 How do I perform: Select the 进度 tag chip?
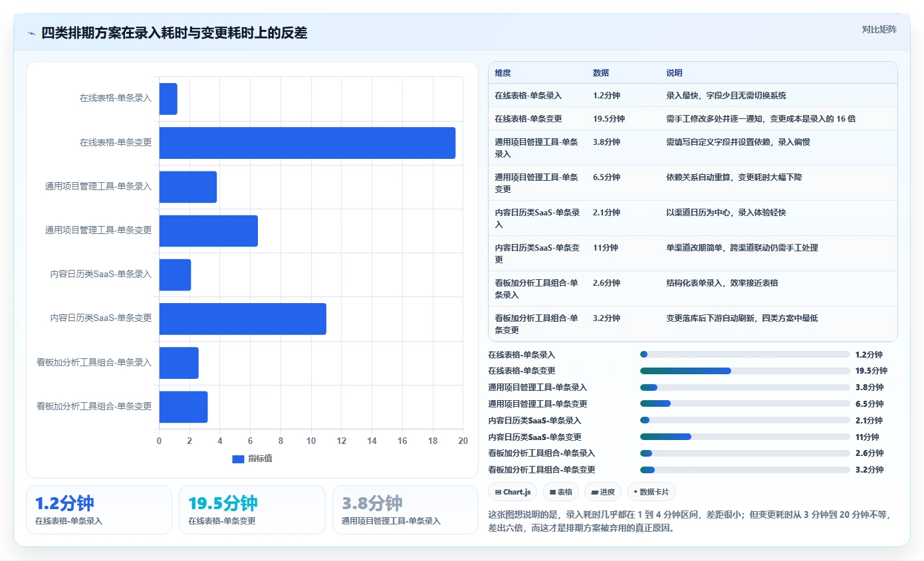click(x=602, y=492)
